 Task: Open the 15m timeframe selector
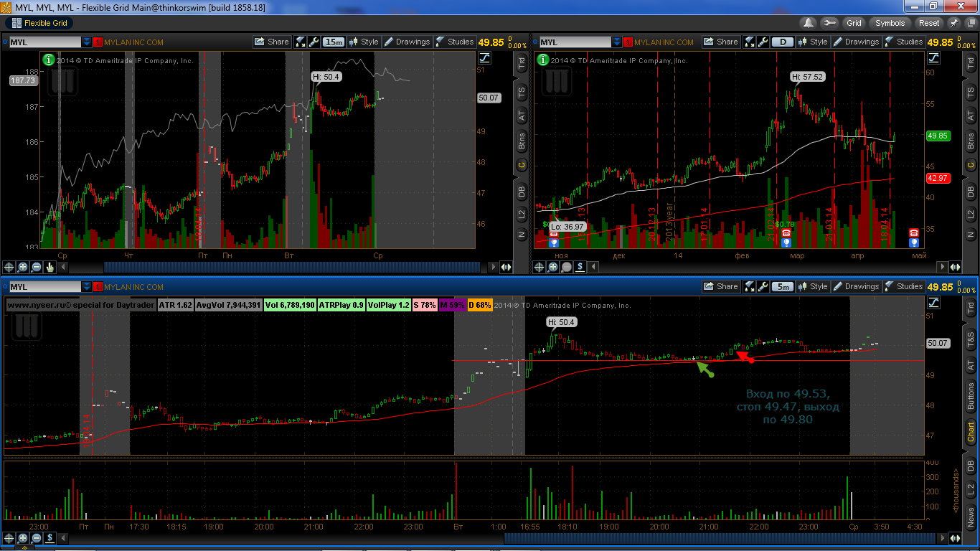(334, 42)
